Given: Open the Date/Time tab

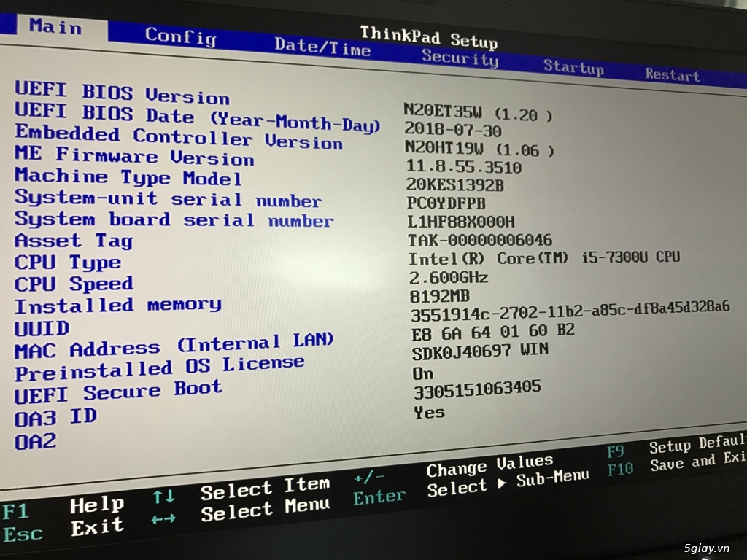Looking at the screenshot, I should pos(322,47).
